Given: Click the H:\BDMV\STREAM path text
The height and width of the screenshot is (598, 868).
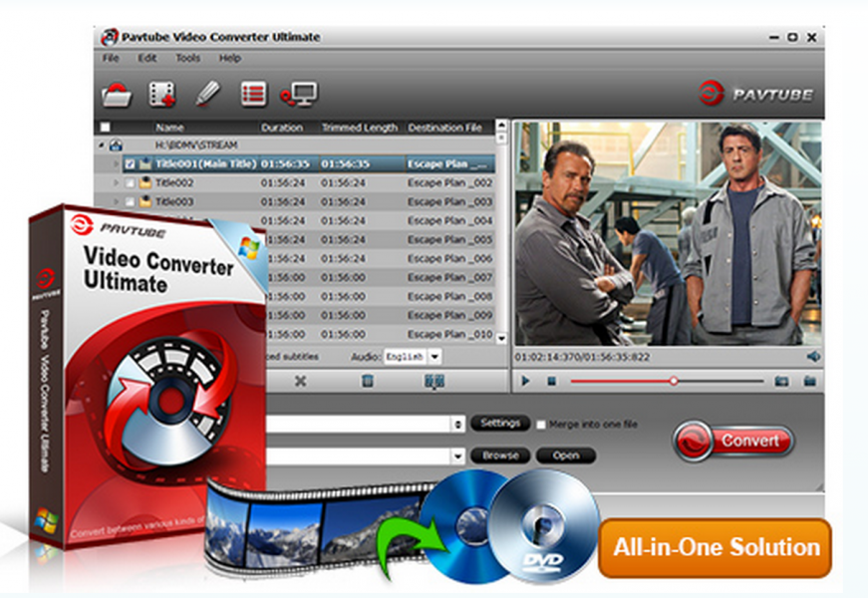Looking at the screenshot, I should (196, 146).
